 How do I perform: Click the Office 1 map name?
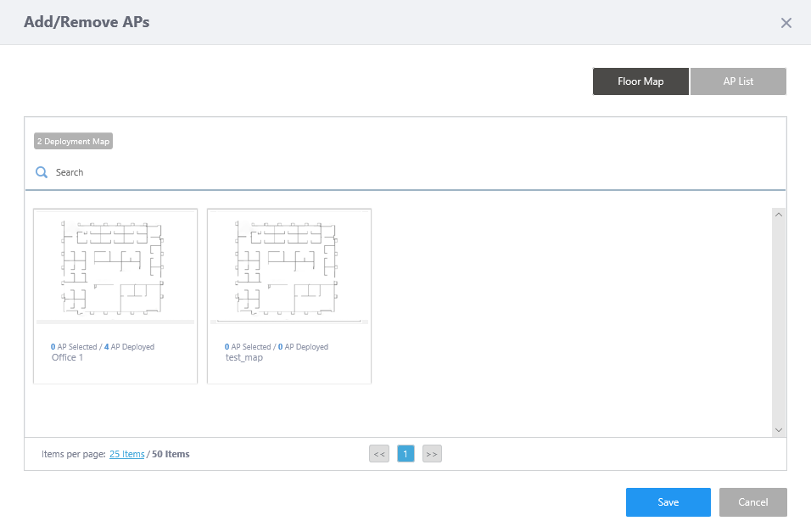point(68,357)
